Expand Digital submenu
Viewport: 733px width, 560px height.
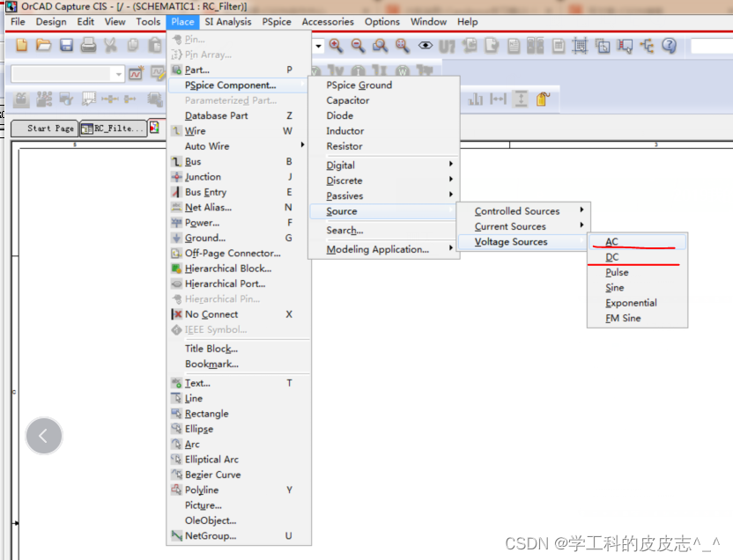(383, 166)
